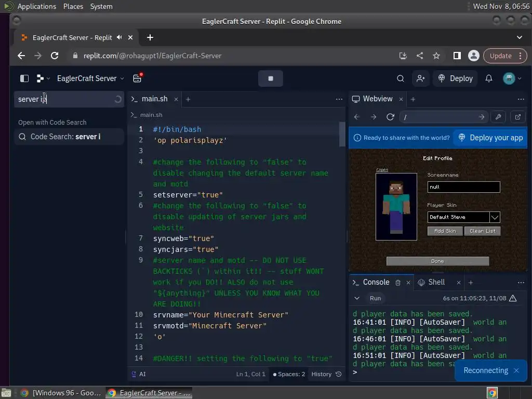Image resolution: width=532 pixels, height=399 pixels.
Task: Click the Clear List button
Action: 482,231
